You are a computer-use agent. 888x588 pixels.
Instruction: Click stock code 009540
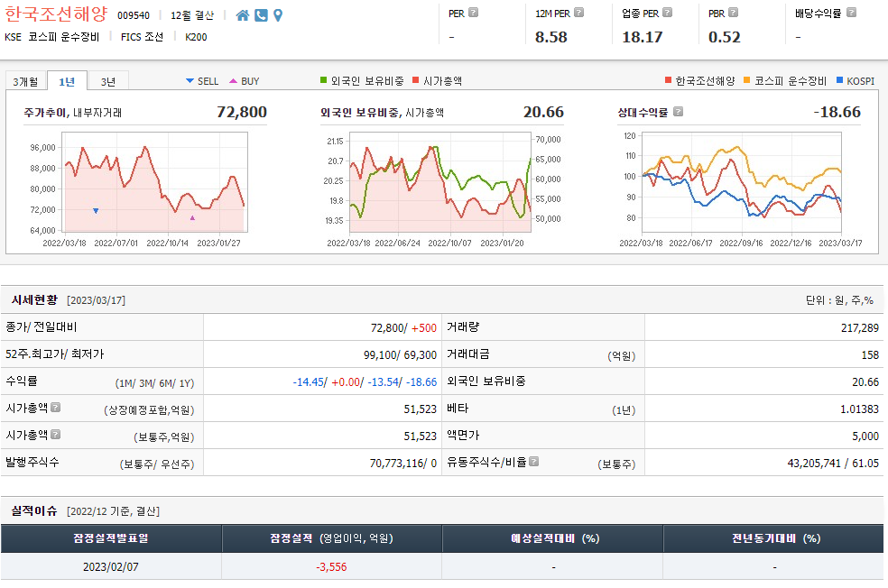[134, 15]
